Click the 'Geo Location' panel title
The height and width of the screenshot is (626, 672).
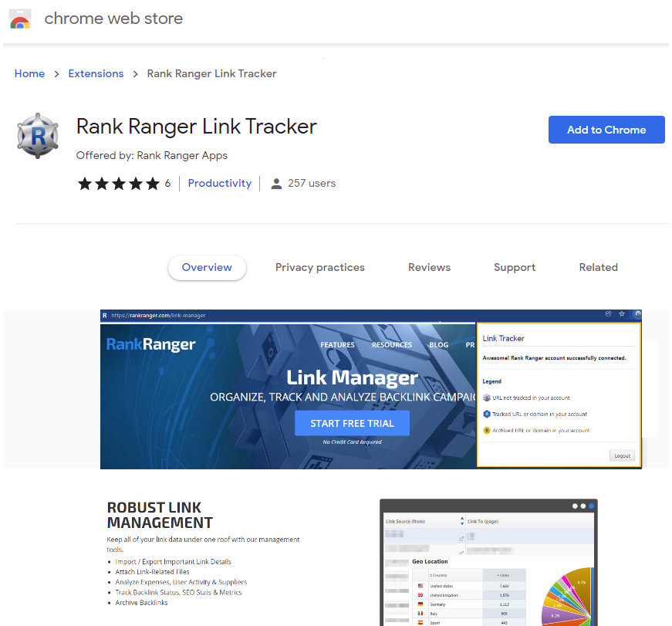click(430, 561)
